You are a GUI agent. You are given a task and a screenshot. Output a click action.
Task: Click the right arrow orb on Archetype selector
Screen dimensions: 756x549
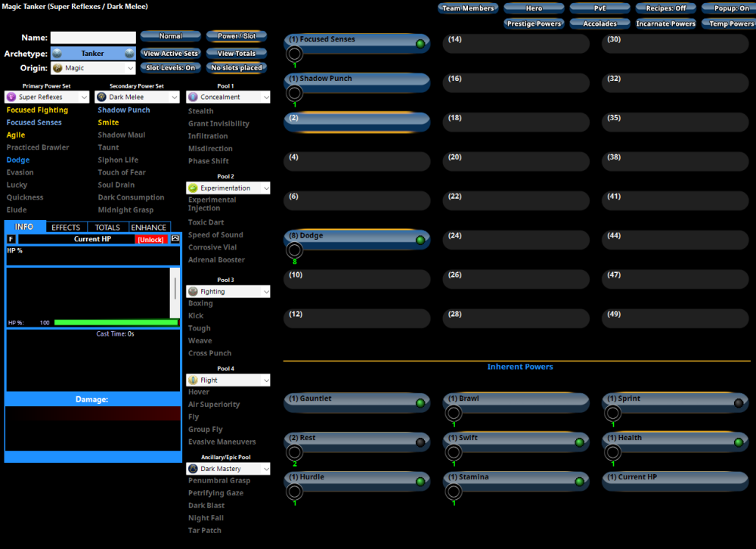click(x=129, y=54)
